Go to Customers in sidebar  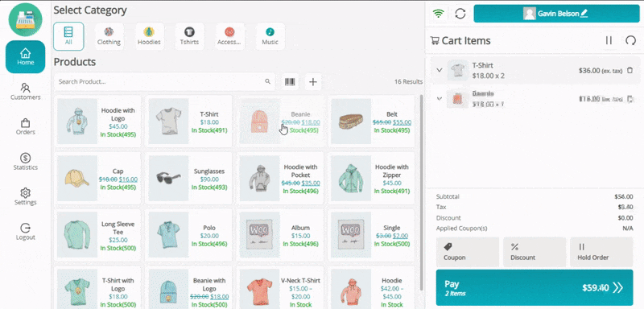coord(26,92)
